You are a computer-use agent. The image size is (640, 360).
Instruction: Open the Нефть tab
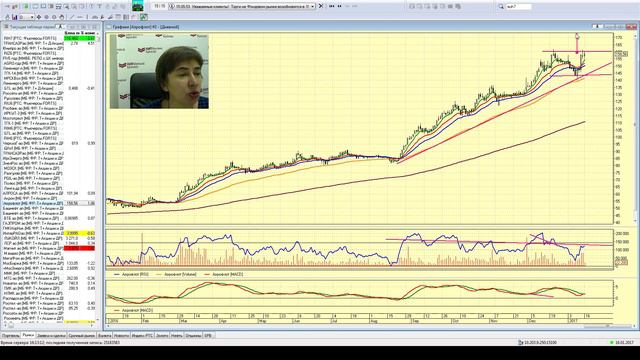[x=177, y=336]
